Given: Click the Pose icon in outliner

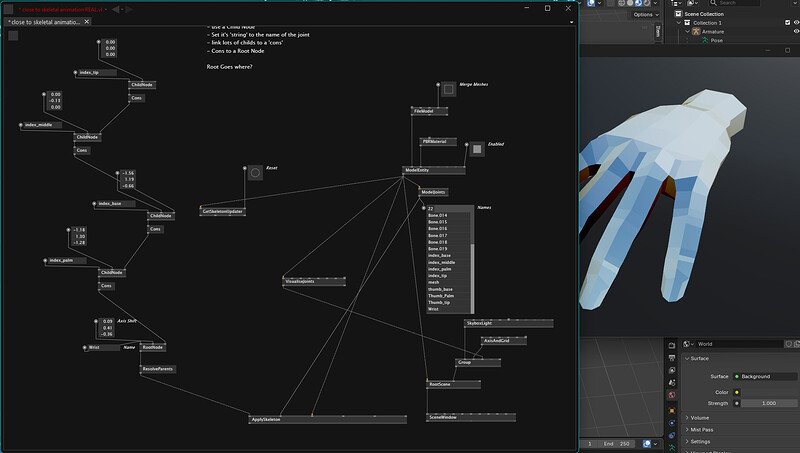Looking at the screenshot, I should point(705,40).
